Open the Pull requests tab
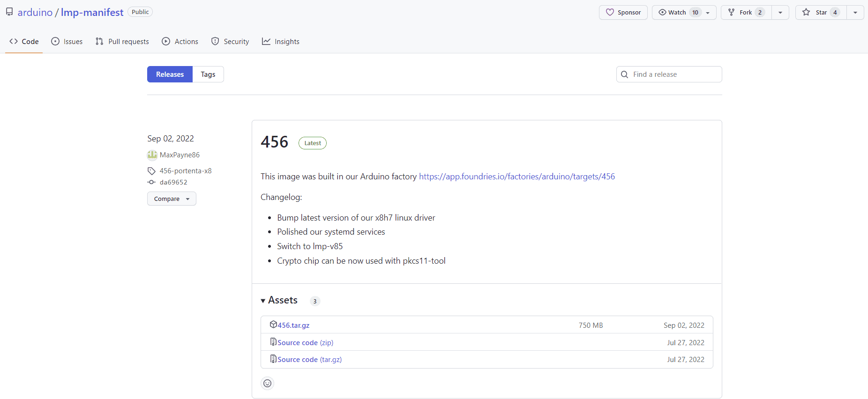This screenshot has height=399, width=868. 122,42
